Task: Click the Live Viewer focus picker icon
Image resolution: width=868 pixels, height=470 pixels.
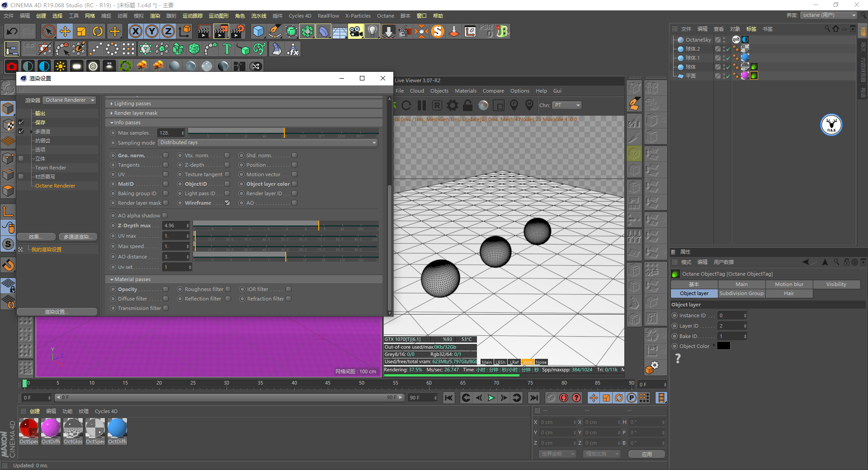Action: click(x=514, y=105)
